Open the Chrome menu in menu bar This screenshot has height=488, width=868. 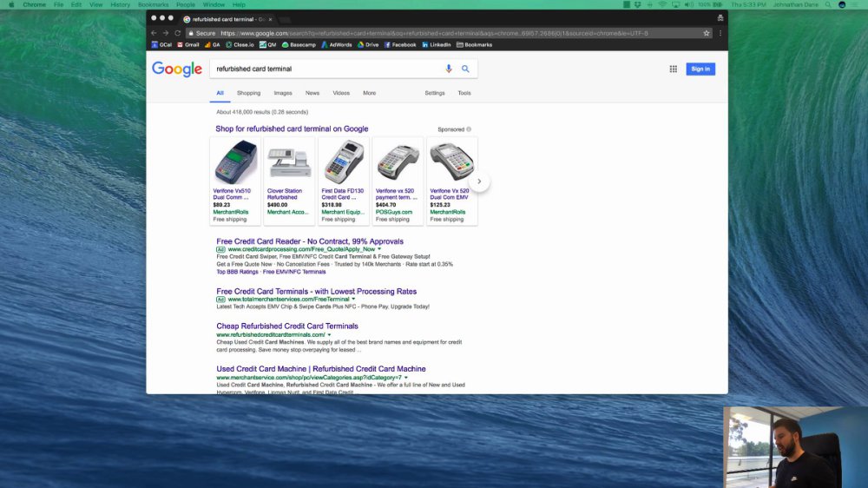[35, 4]
